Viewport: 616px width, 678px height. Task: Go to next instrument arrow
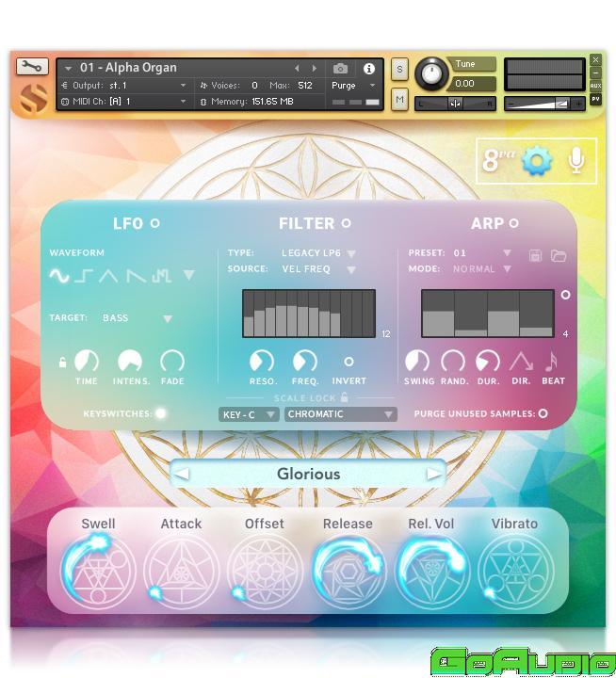point(315,69)
